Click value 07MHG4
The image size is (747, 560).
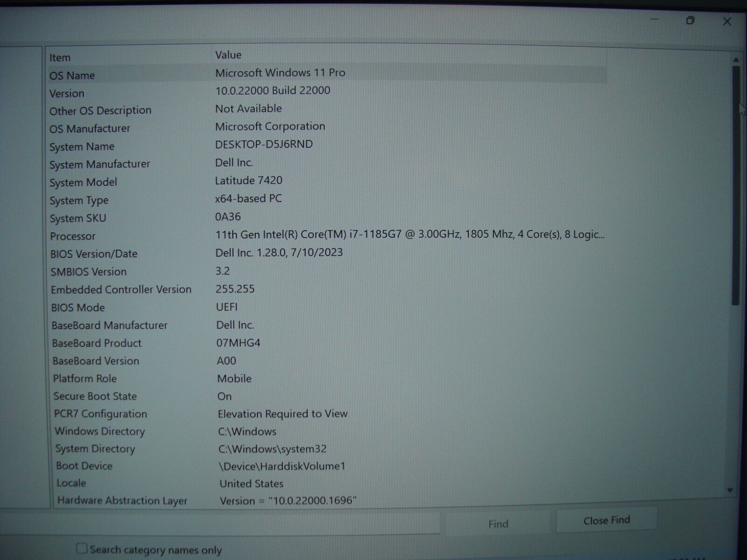[x=238, y=343]
